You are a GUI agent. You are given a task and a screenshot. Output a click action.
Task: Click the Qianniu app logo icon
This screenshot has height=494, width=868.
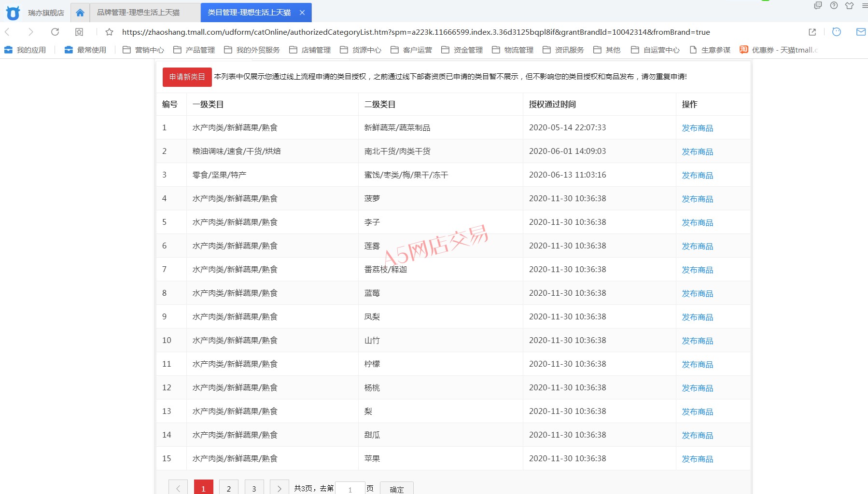[13, 13]
